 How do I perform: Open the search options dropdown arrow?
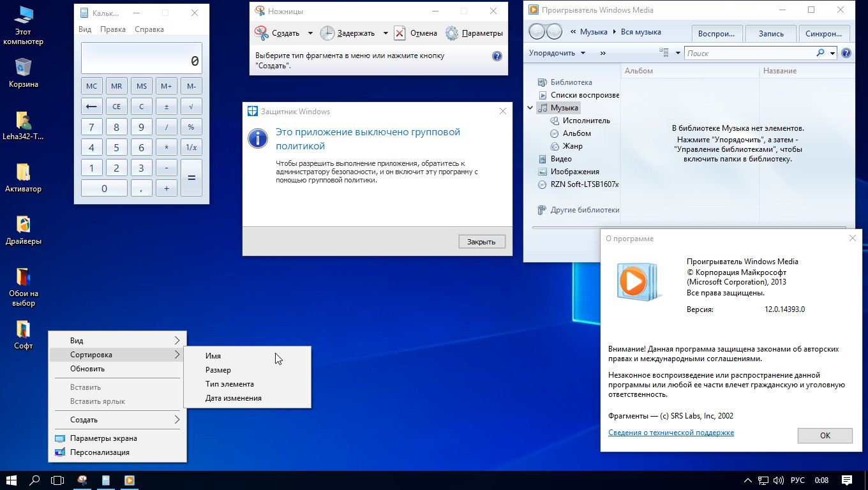(x=833, y=53)
